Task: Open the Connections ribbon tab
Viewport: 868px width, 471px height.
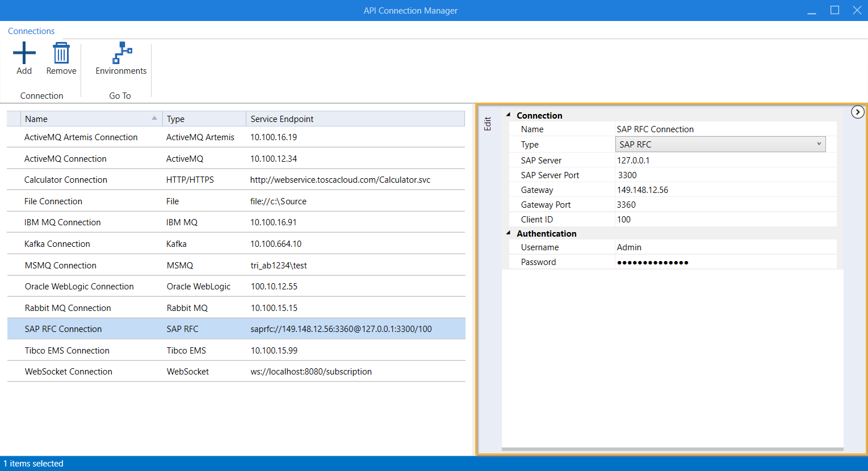Action: tap(31, 31)
